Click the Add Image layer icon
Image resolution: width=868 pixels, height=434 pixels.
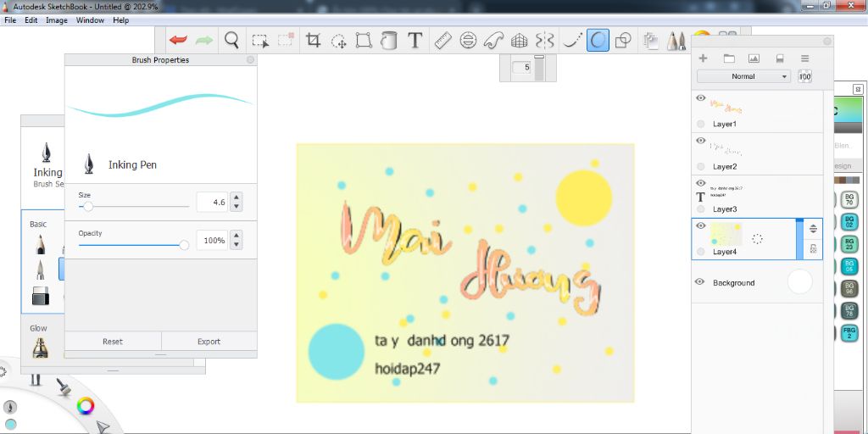click(754, 58)
